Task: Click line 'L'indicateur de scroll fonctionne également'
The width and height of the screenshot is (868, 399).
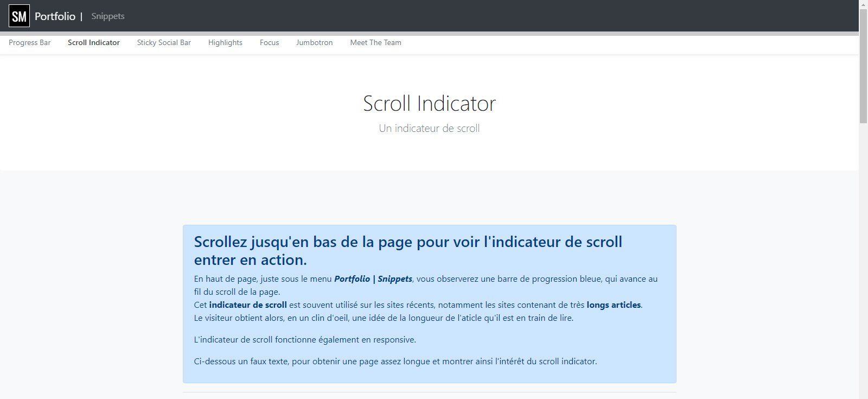Action: coord(305,340)
